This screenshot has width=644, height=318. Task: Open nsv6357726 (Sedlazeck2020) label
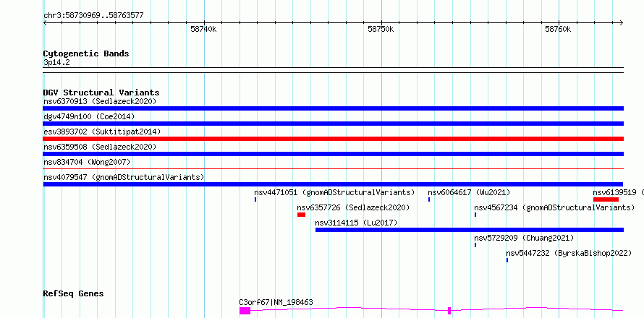(x=353, y=207)
